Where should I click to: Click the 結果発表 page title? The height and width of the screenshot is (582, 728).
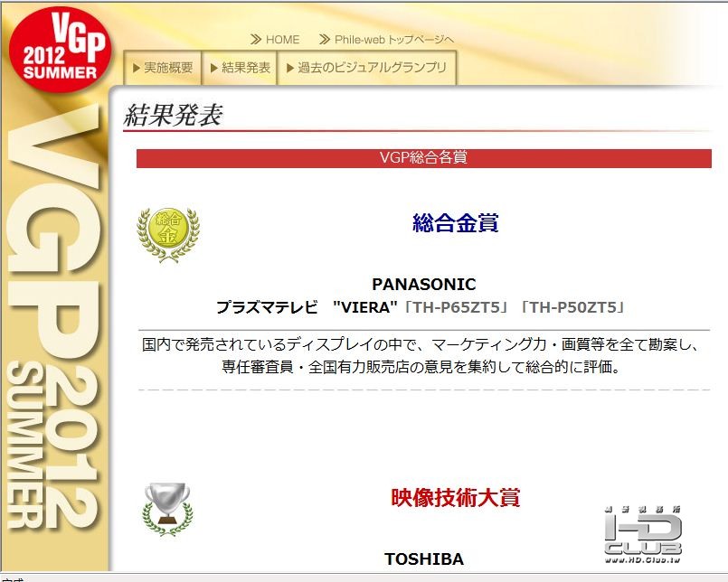coord(173,115)
